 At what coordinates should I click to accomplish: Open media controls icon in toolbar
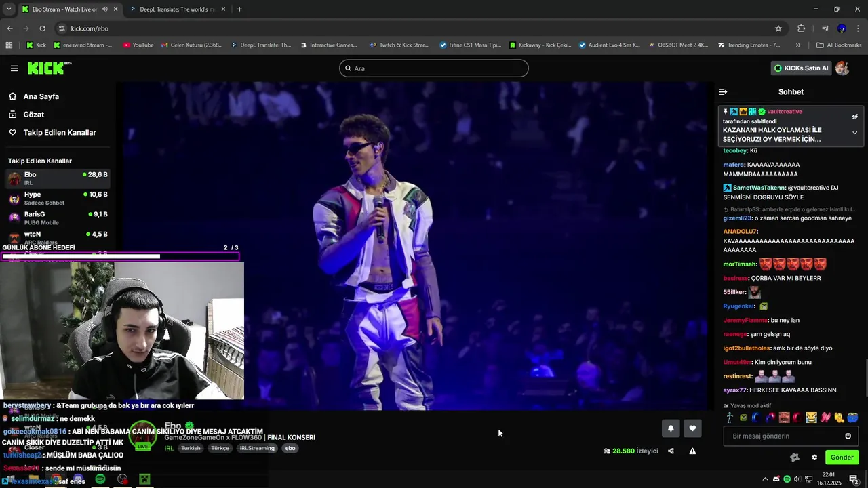click(825, 28)
